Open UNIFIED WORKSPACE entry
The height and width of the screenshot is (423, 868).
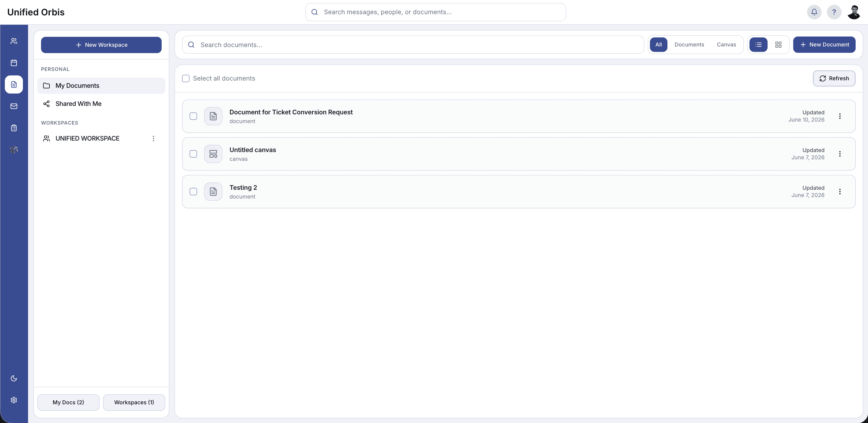click(101, 138)
